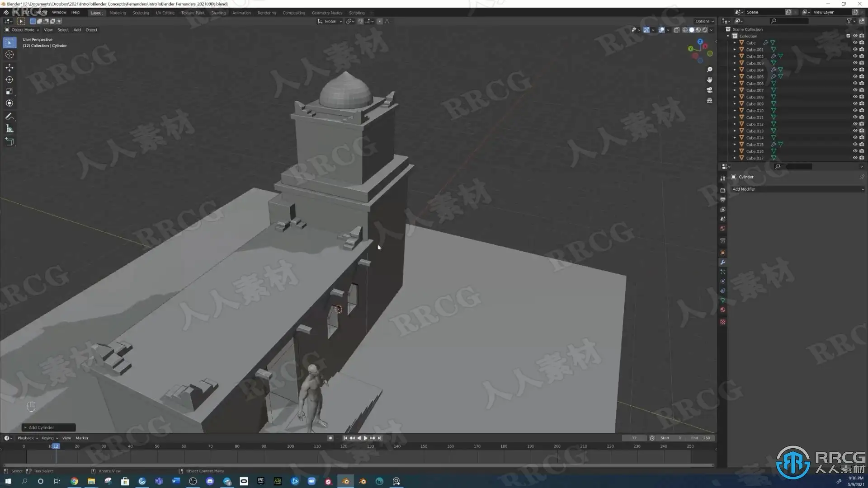Select the Move tool in toolbar

9,68
